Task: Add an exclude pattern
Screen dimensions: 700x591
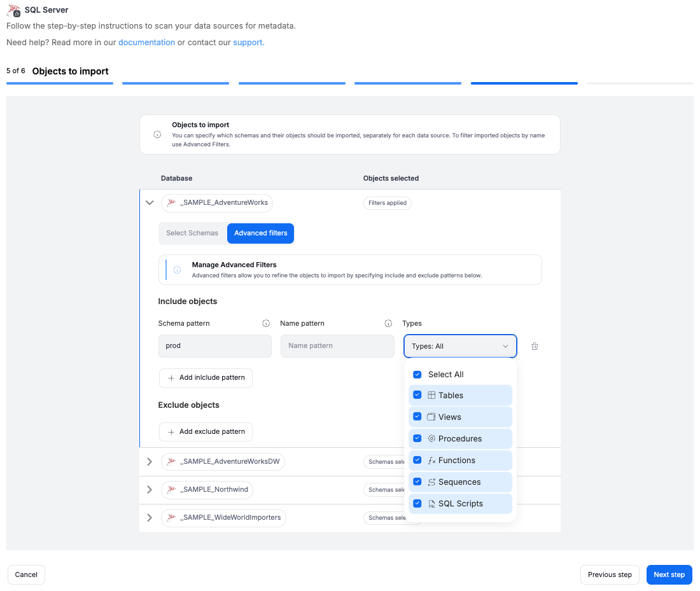Action: [206, 432]
